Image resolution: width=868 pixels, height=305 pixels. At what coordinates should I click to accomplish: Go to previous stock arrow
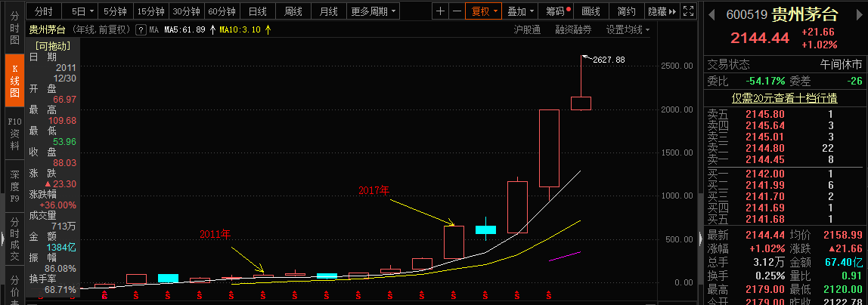(x=712, y=14)
